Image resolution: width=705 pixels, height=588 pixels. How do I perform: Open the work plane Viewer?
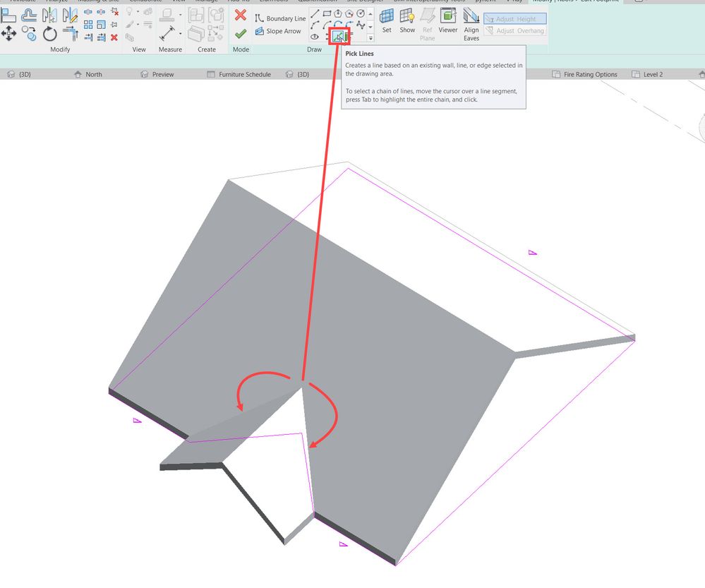click(x=448, y=21)
